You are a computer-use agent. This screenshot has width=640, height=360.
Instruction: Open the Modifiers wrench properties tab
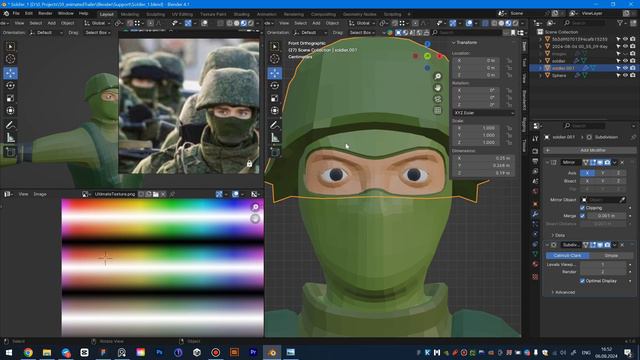(x=535, y=214)
